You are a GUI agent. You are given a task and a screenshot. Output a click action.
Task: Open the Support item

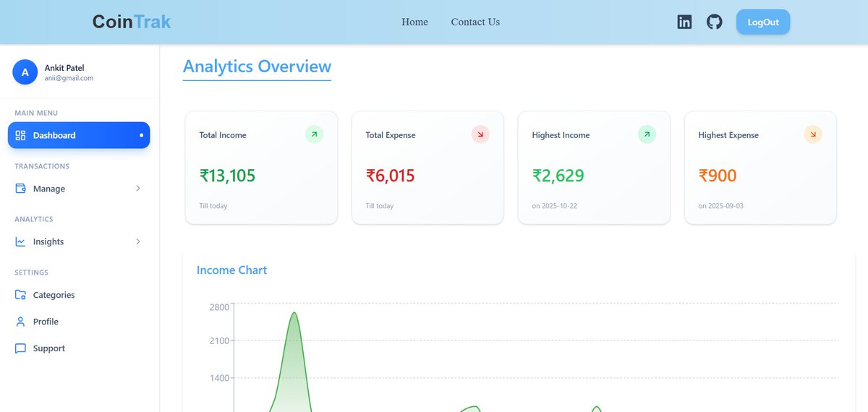(79, 348)
